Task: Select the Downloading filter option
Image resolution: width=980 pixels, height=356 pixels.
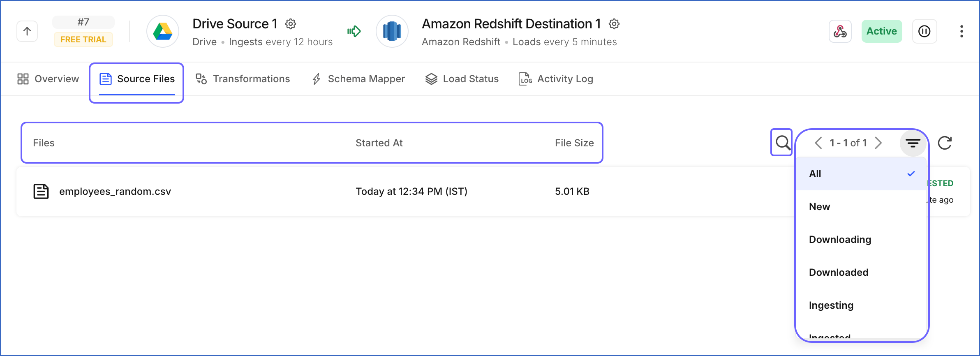Action: [x=860, y=240]
